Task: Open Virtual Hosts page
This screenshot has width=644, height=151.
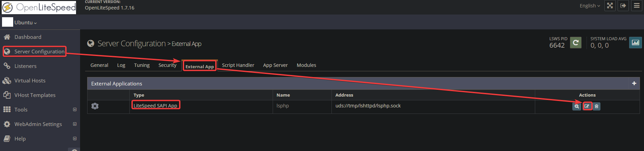Action: tap(30, 80)
